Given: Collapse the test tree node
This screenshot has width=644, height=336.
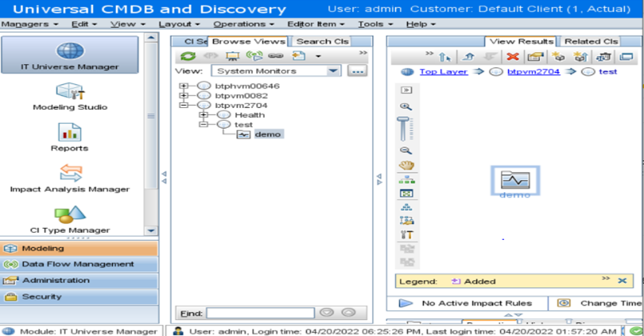Looking at the screenshot, I should [x=203, y=125].
